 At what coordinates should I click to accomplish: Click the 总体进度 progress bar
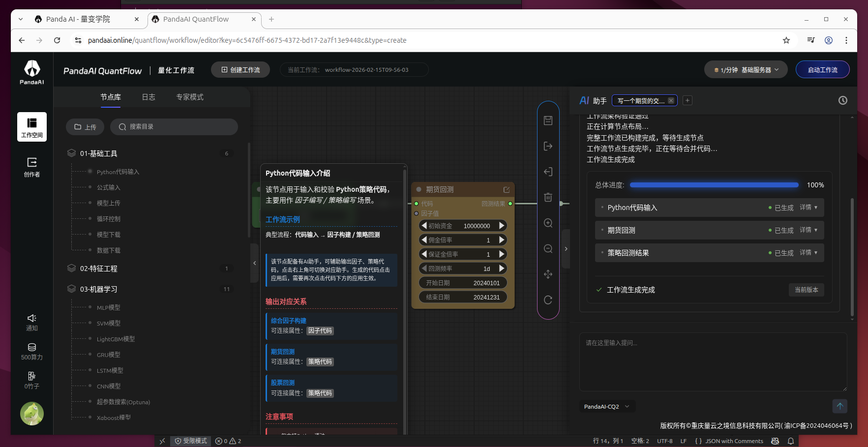[x=714, y=185]
